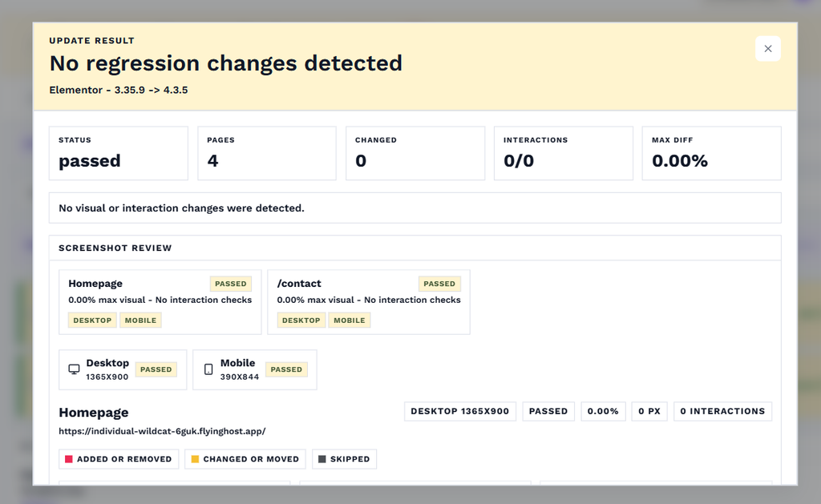Switch to Mobile 390x844 viewport

pyautogui.click(x=255, y=369)
